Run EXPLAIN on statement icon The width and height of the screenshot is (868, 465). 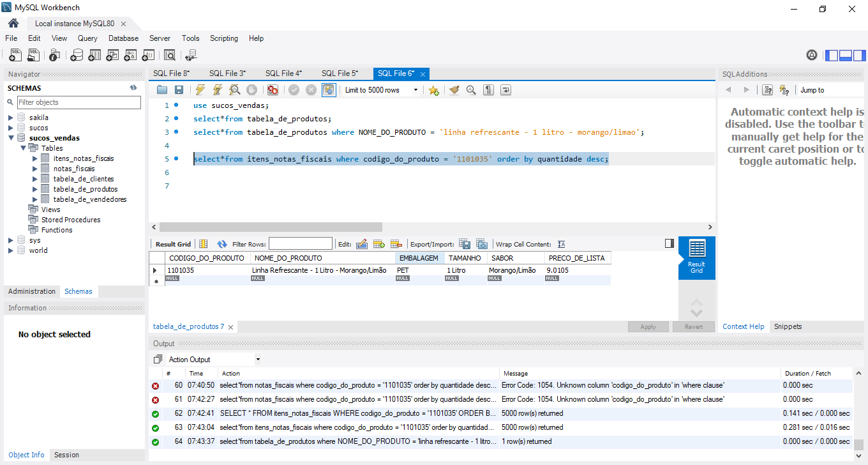pos(235,90)
